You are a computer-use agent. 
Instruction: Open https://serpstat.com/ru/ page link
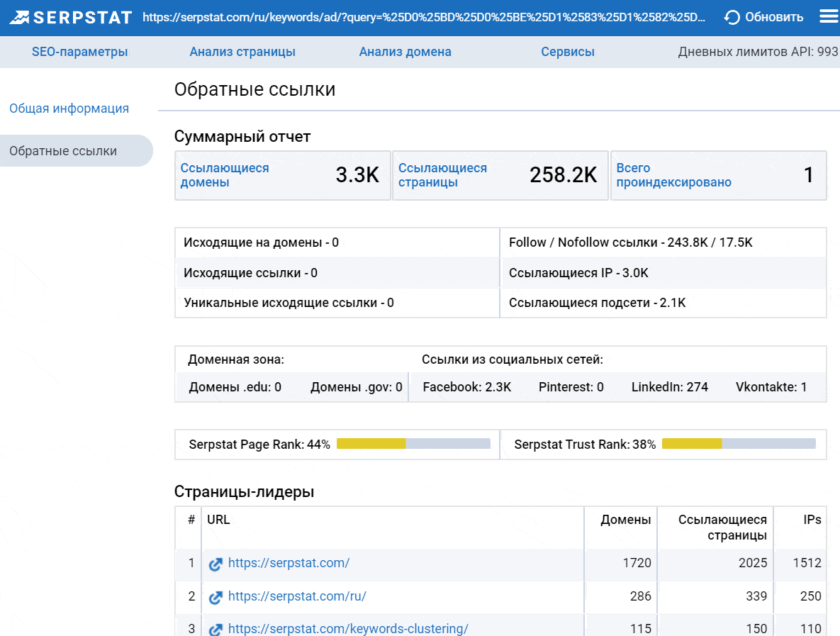[x=297, y=596]
